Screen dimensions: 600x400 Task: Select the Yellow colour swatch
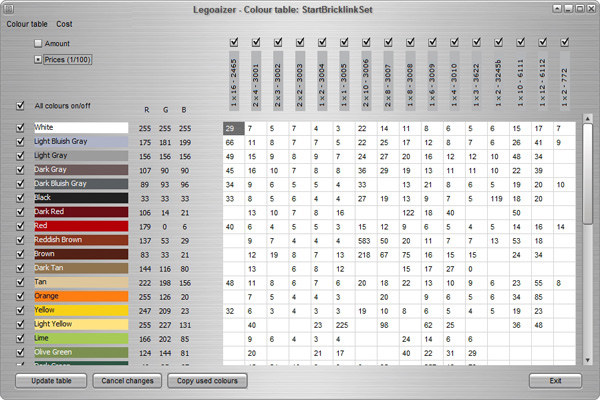(81, 310)
